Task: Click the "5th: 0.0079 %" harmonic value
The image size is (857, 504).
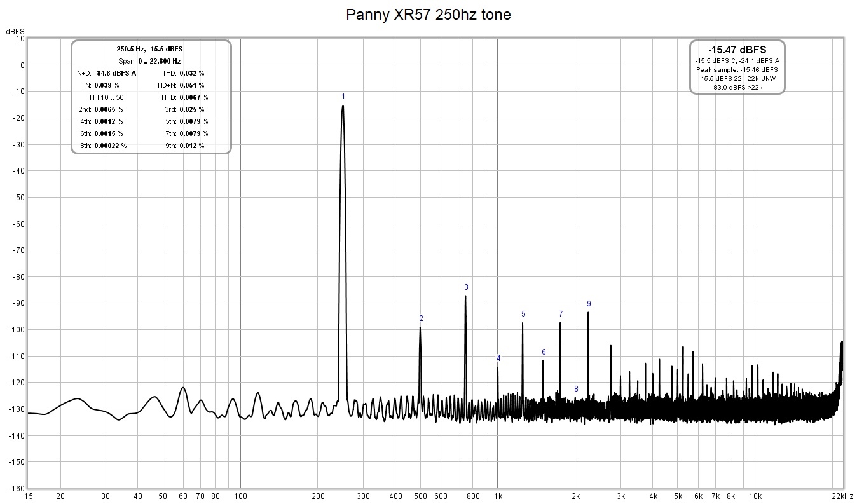Action: tap(186, 121)
